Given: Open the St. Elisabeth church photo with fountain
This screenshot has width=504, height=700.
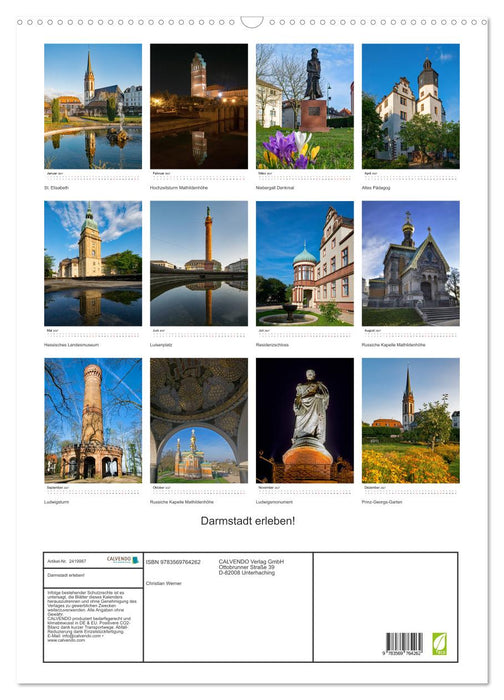Looking at the screenshot, I should [93, 106].
